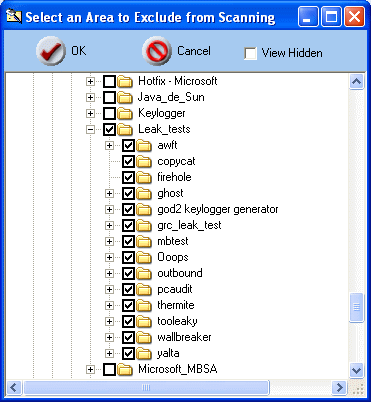Select the wallbreaker folder icon
This screenshot has width=371, height=402.
coord(144,337)
